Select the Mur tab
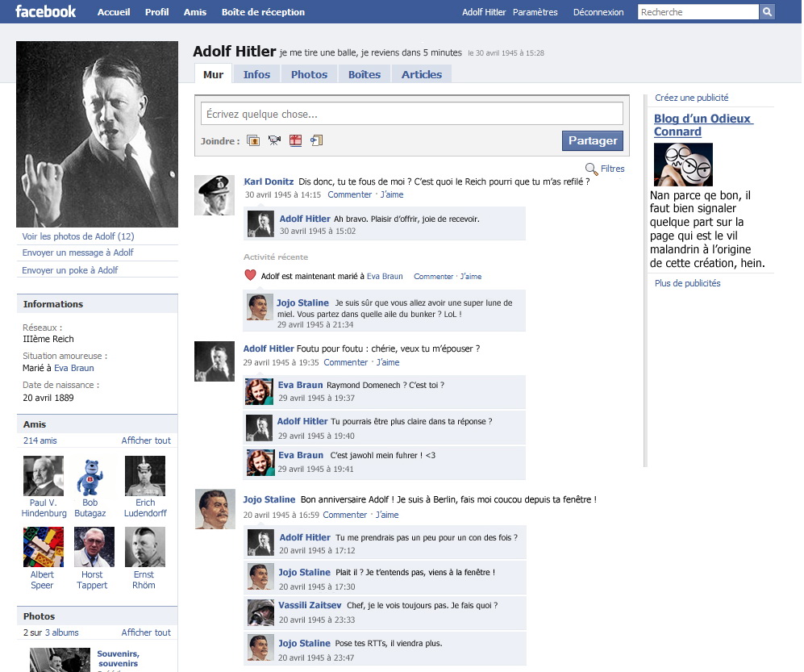Viewport: 804px width, 672px height. point(214,74)
